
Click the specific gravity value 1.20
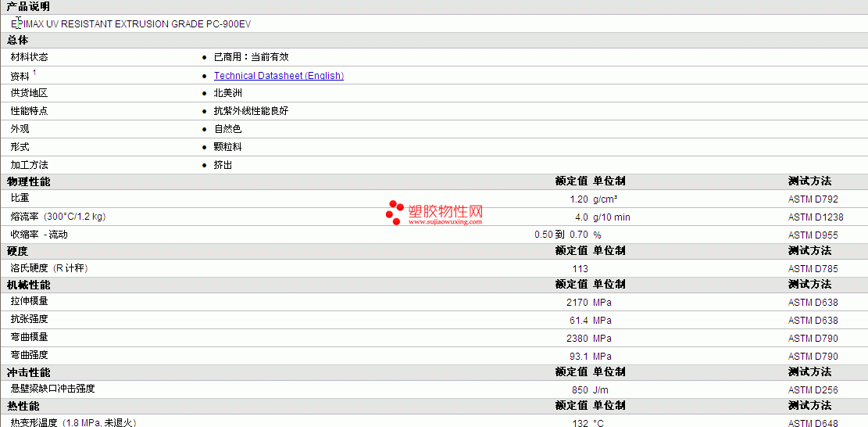pos(579,199)
